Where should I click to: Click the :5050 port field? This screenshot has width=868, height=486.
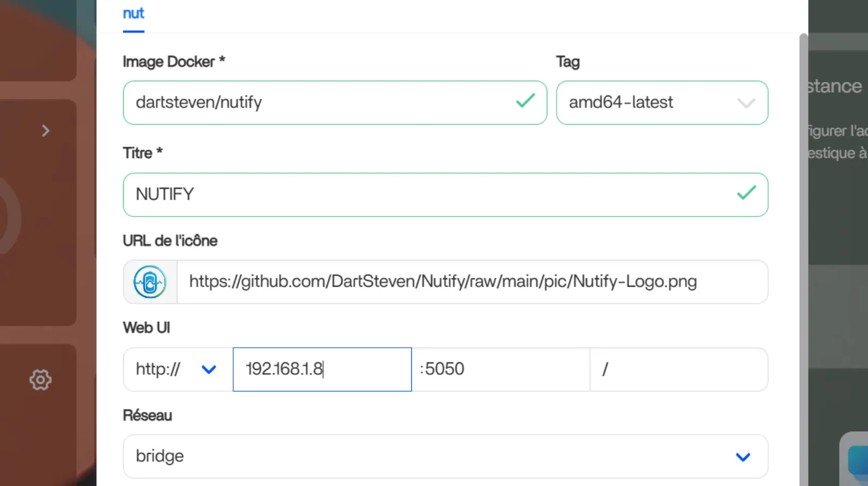[500, 369]
